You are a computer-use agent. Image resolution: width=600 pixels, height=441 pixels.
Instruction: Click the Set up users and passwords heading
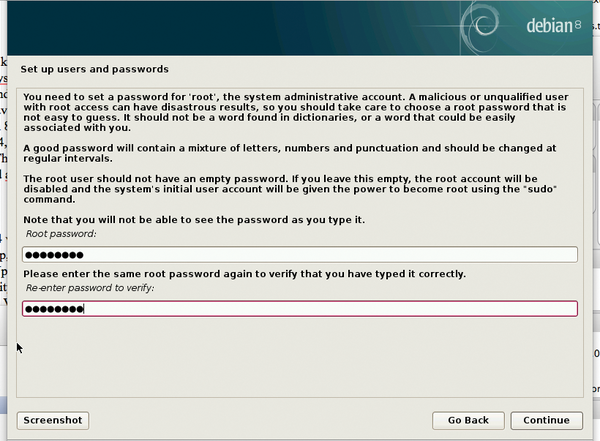click(95, 69)
